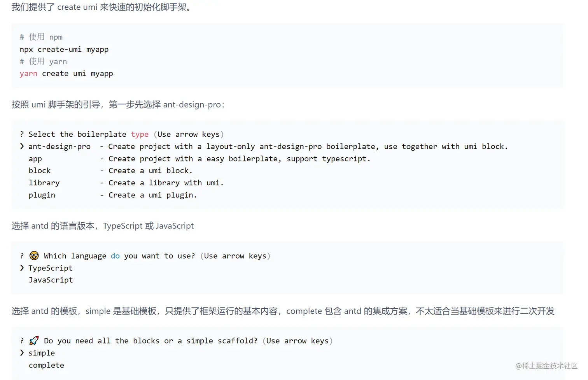
Task: Click the red 'type' keyword in the prompt
Action: 140,134
